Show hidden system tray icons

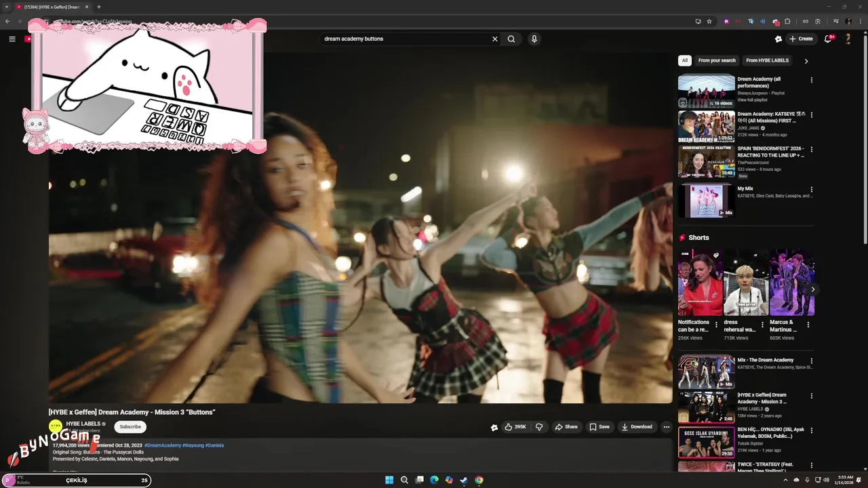786,480
